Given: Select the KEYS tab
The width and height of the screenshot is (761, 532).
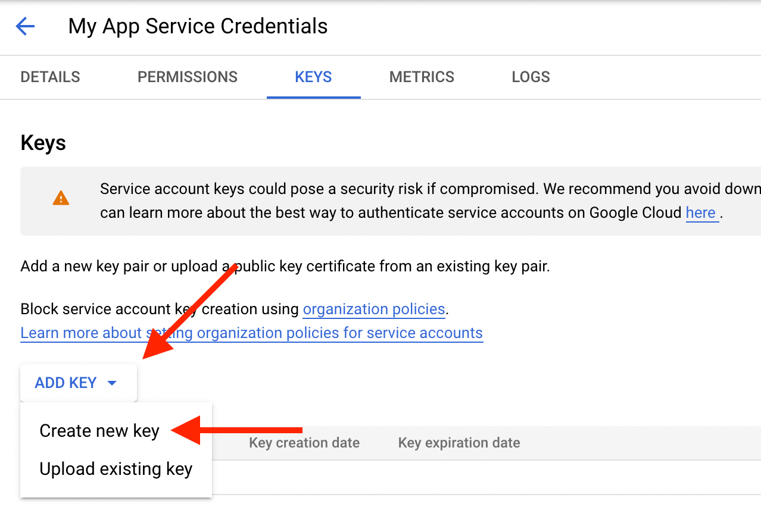Looking at the screenshot, I should pyautogui.click(x=314, y=77).
